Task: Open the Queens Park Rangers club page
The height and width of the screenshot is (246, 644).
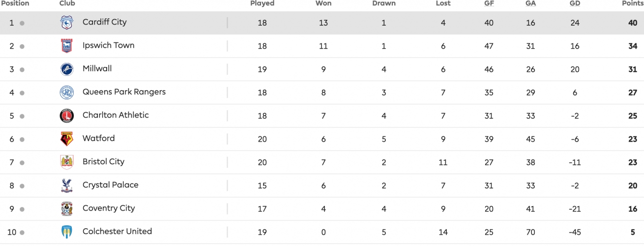Action: pos(124,92)
